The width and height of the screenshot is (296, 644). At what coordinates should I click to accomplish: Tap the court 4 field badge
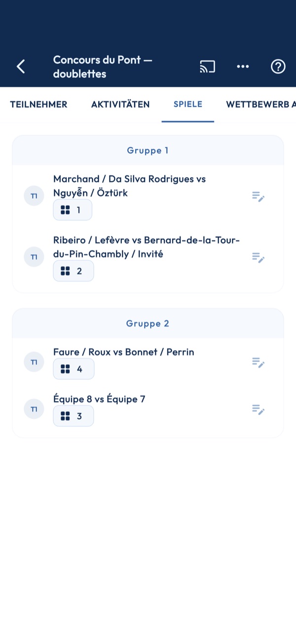(x=74, y=369)
